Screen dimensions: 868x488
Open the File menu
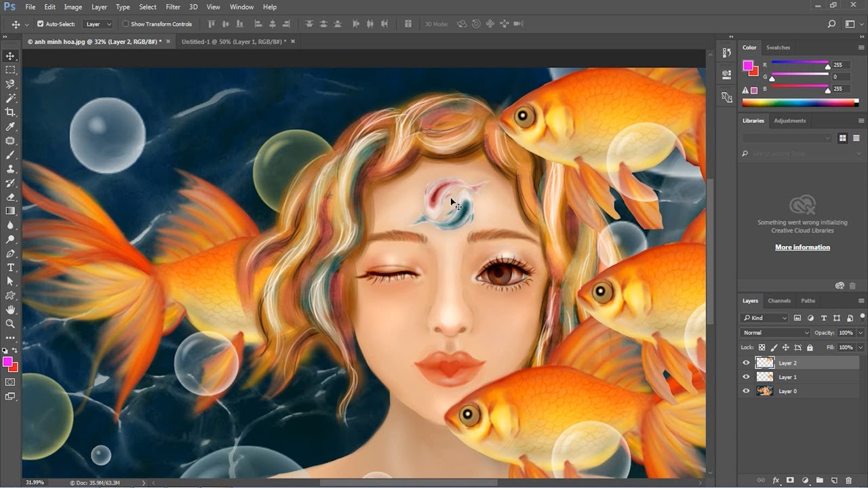[30, 7]
